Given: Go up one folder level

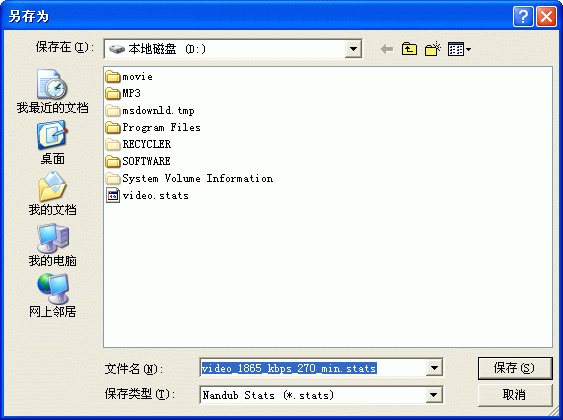Looking at the screenshot, I should point(409,49).
